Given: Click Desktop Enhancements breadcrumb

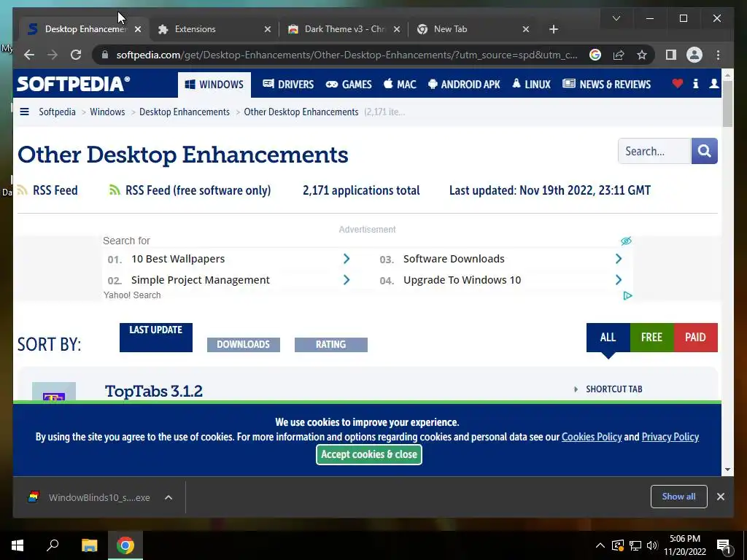Looking at the screenshot, I should tap(185, 112).
